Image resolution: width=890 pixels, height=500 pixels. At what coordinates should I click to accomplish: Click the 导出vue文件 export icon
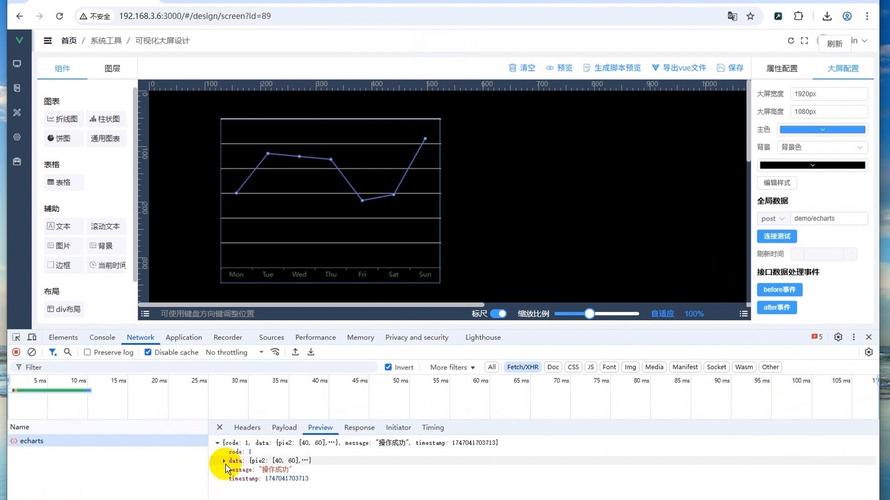tap(656, 68)
